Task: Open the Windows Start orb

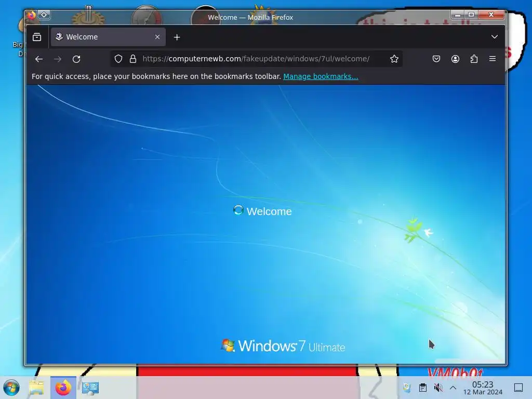Action: 11,388
